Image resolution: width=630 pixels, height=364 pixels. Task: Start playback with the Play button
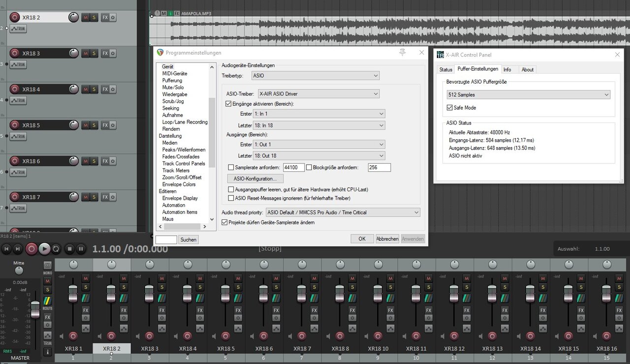(44, 249)
